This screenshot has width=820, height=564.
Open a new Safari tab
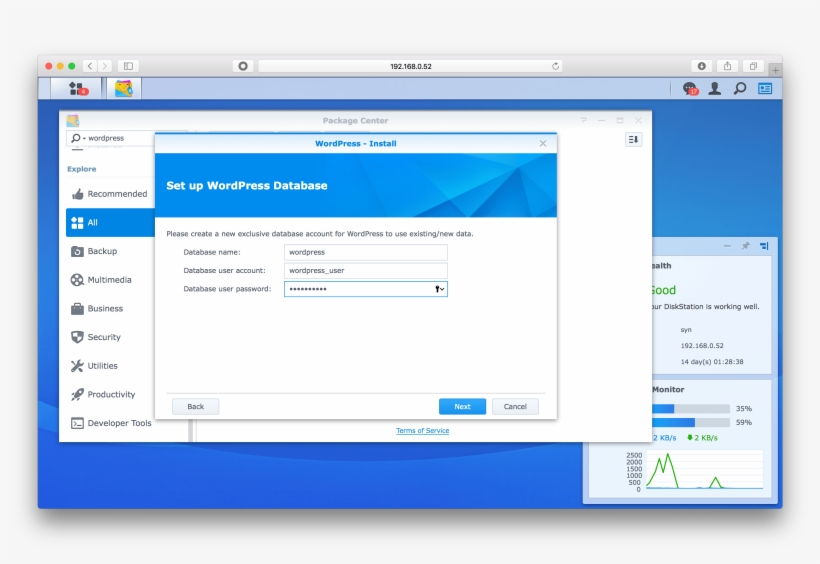(776, 70)
